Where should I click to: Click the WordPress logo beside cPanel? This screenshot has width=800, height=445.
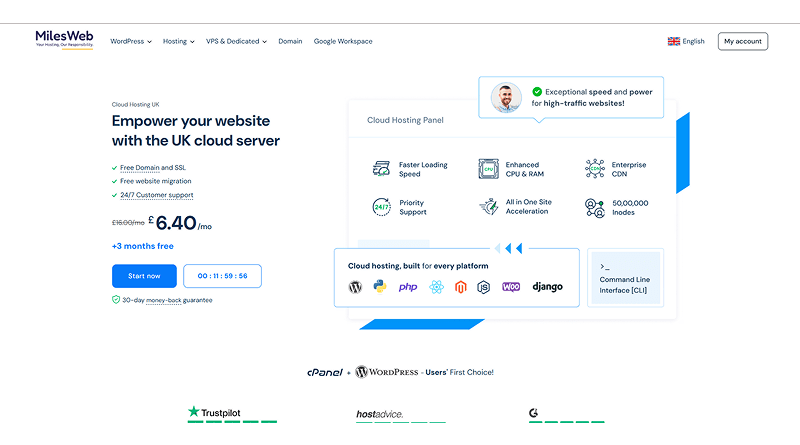coord(387,372)
